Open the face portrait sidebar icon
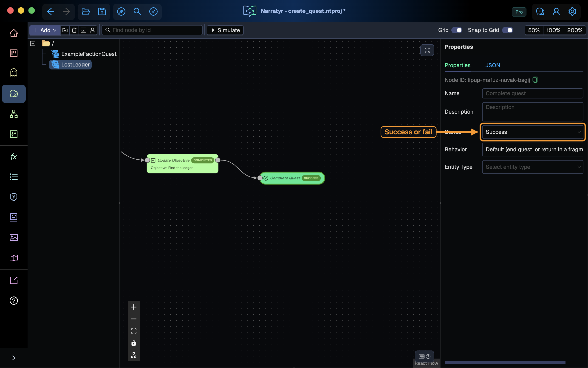This screenshot has height=368, width=588. click(x=14, y=217)
